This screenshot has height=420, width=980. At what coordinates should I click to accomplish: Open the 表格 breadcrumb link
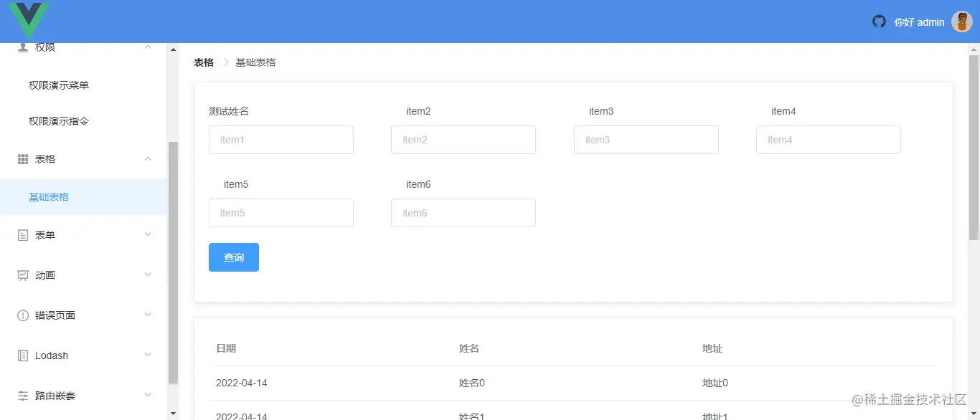pos(203,62)
